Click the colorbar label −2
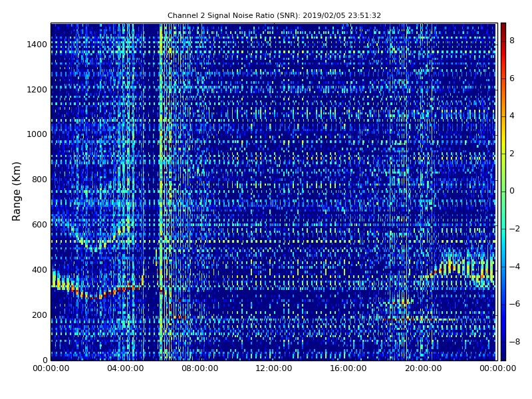 (x=515, y=229)
